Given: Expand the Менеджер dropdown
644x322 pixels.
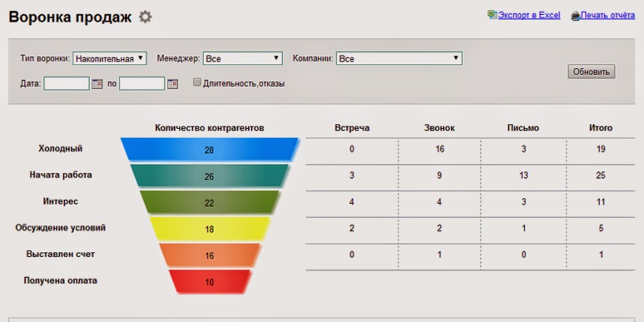Looking at the screenshot, I should pyautogui.click(x=243, y=58).
